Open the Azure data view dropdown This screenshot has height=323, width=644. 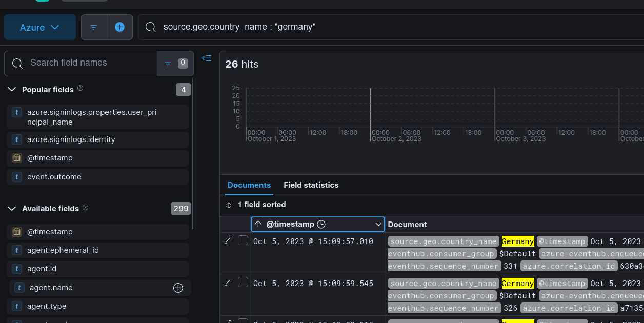40,27
